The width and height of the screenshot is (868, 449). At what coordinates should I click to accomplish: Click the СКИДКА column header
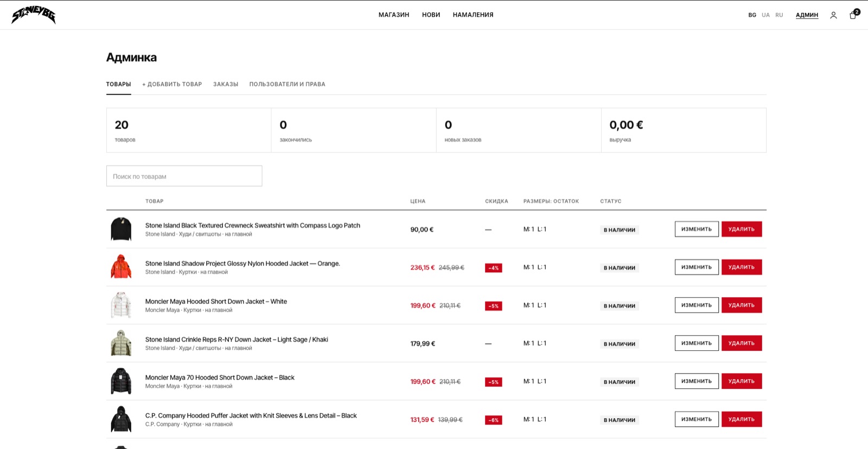[496, 201]
